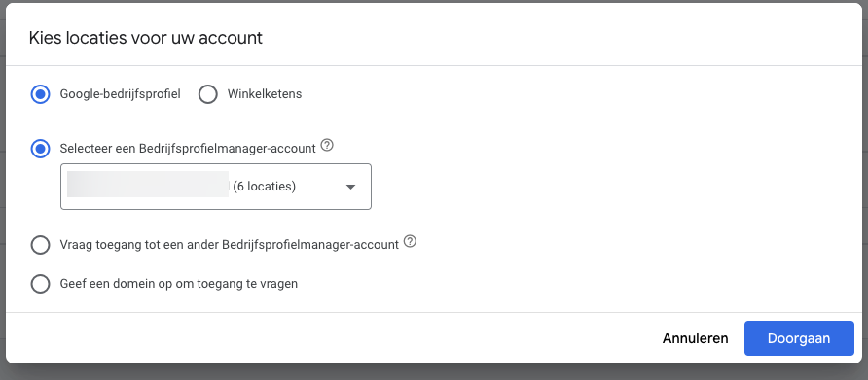The width and height of the screenshot is (868, 380).
Task: Click the Doorgaan button
Action: click(x=799, y=338)
